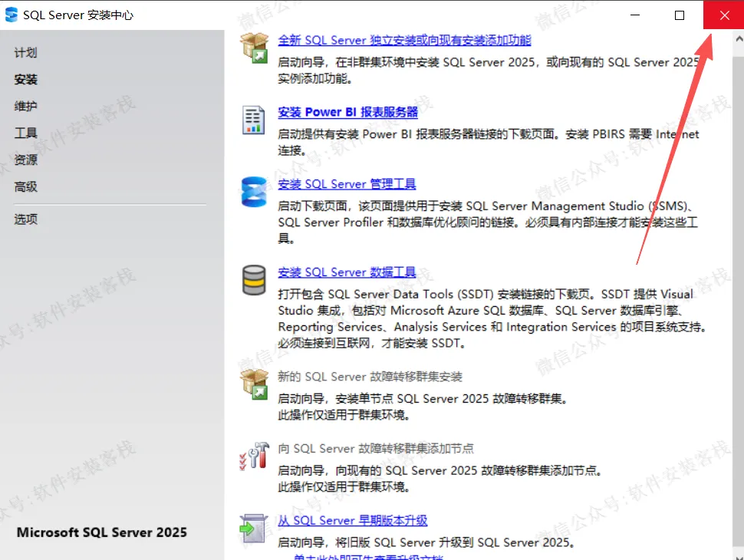Switch to the 计划 page
Viewport: 744px width, 560px height.
[x=25, y=53]
